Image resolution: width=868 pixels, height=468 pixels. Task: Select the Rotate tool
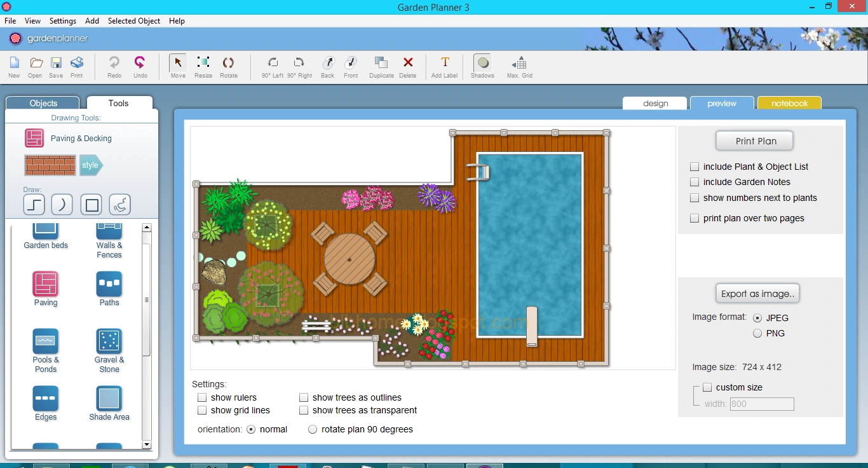(229, 67)
